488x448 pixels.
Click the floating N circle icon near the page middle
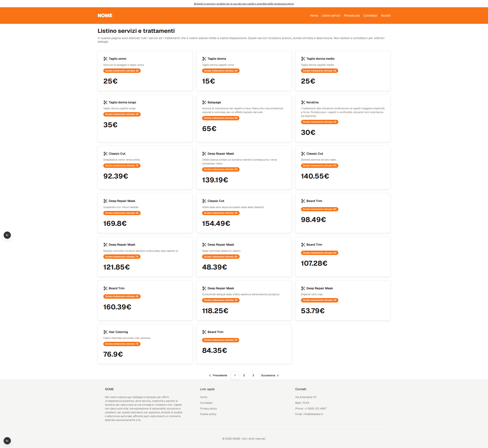tap(7, 235)
